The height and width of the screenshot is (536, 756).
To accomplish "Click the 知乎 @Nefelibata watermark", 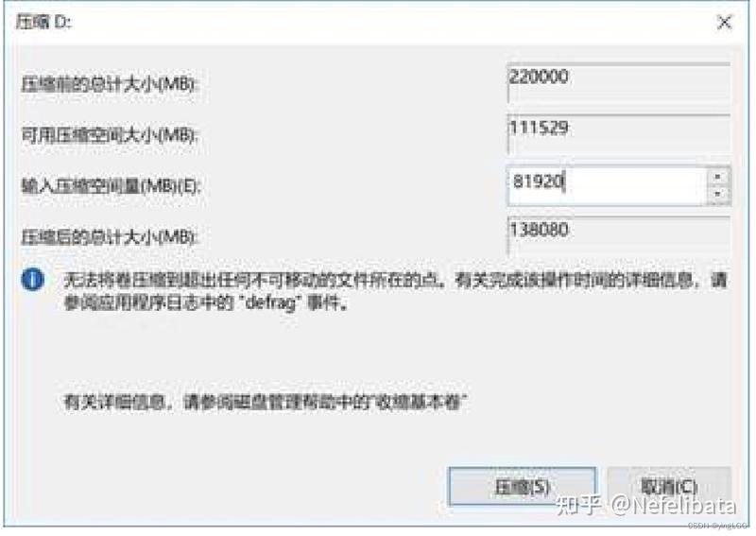I will pos(646,505).
